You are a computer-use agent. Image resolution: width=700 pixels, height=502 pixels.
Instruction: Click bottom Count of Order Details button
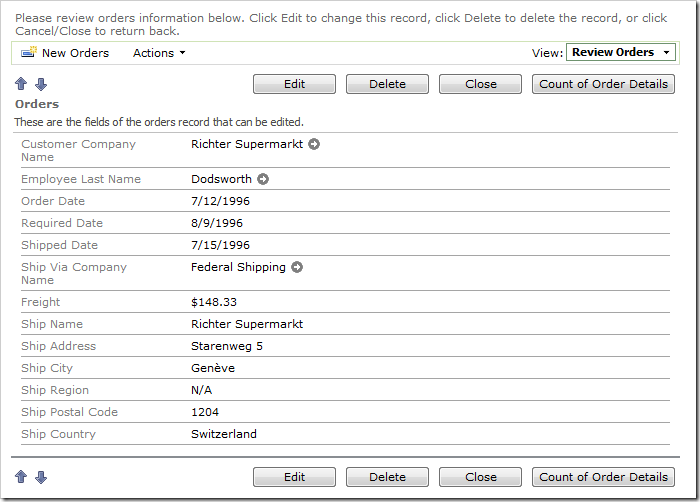603,477
